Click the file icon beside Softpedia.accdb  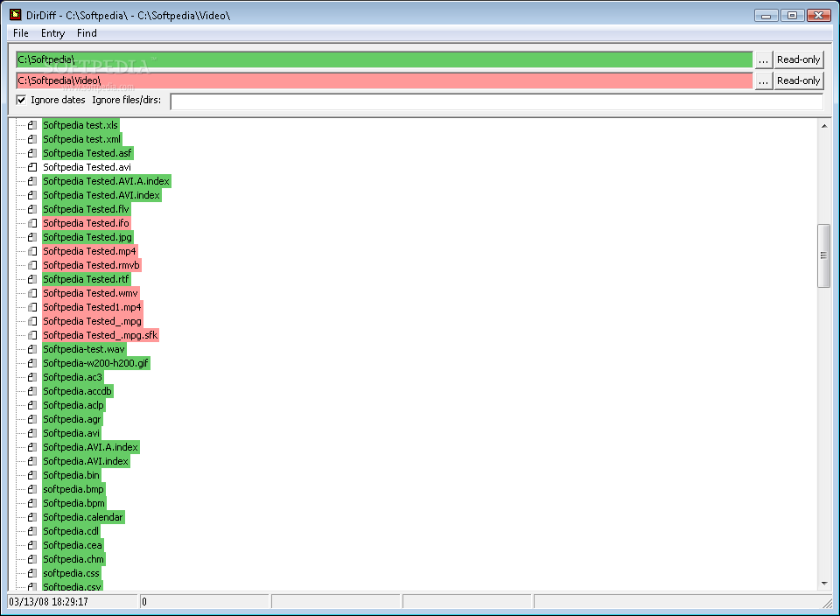tap(32, 391)
